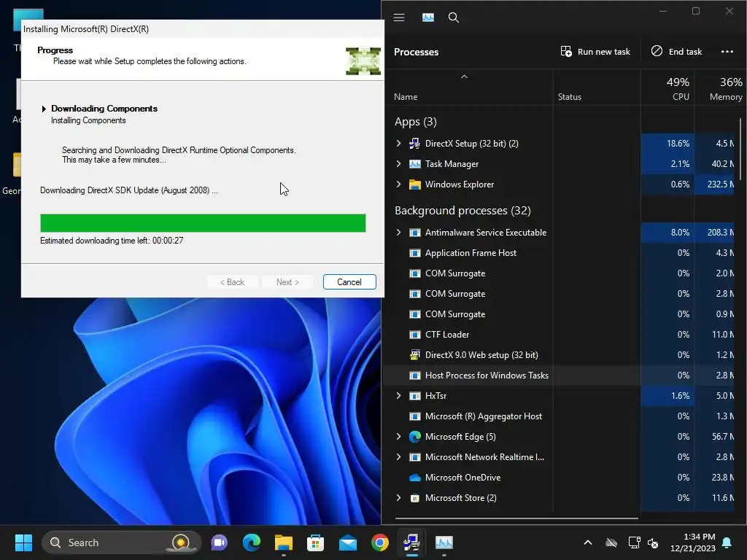This screenshot has width=747, height=560.
Task: Click Run new task button
Action: [x=595, y=52]
